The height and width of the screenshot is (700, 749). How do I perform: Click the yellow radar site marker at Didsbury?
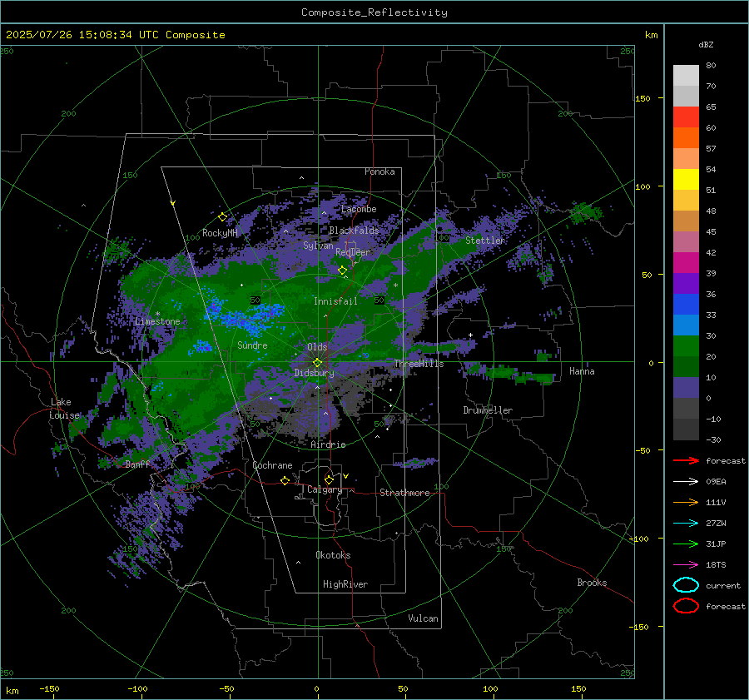pyautogui.click(x=317, y=363)
